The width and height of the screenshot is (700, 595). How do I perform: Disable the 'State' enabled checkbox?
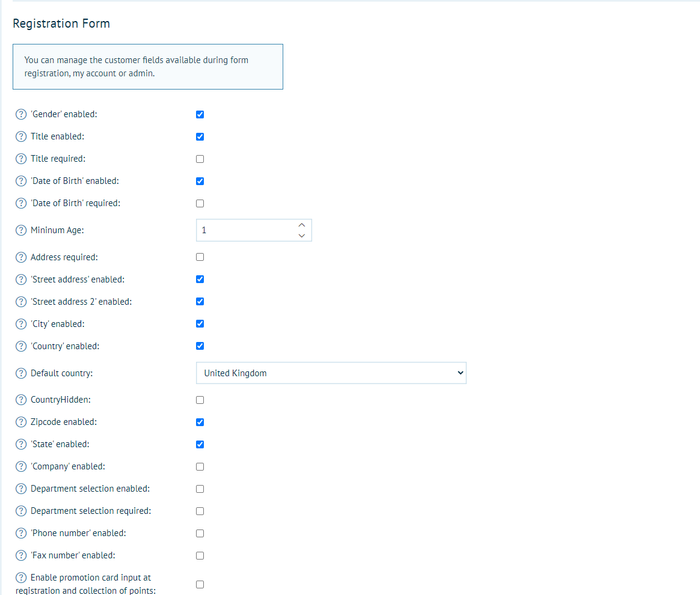200,444
